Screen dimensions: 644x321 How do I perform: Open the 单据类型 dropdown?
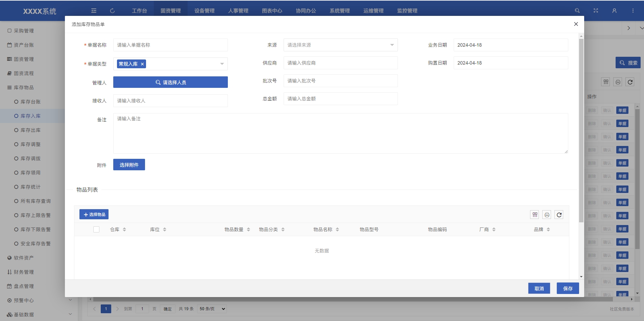coord(170,64)
